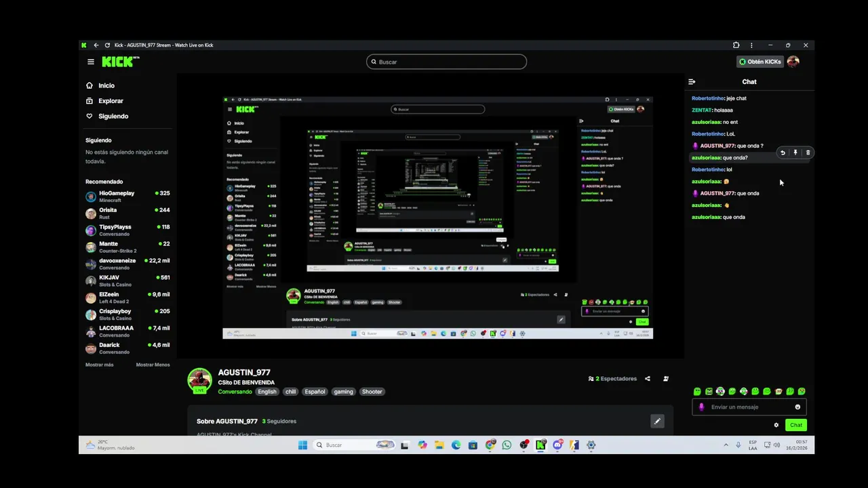Click the purple microphone icon in message box
868x488 pixels.
pyautogui.click(x=701, y=407)
